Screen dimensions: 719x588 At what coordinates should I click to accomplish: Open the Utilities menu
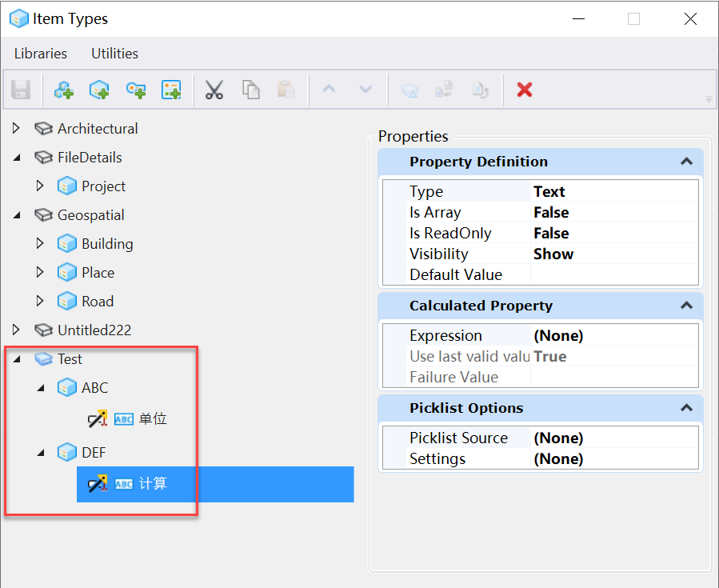(114, 54)
